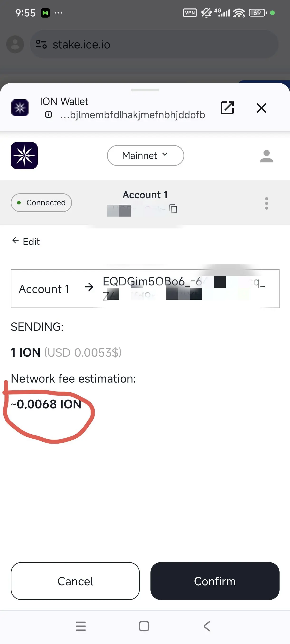Go back to Edit transaction
Screen dimensions: 290x644
[26, 241]
